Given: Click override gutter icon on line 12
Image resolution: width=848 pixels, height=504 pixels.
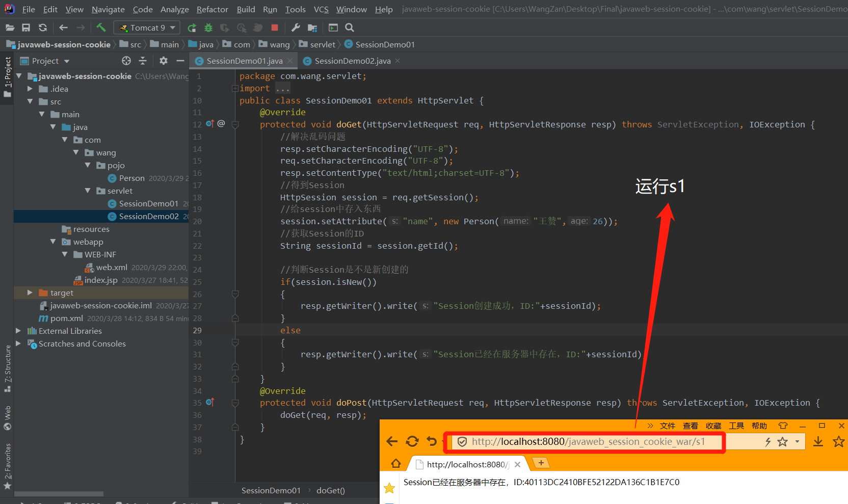Looking at the screenshot, I should pos(210,124).
